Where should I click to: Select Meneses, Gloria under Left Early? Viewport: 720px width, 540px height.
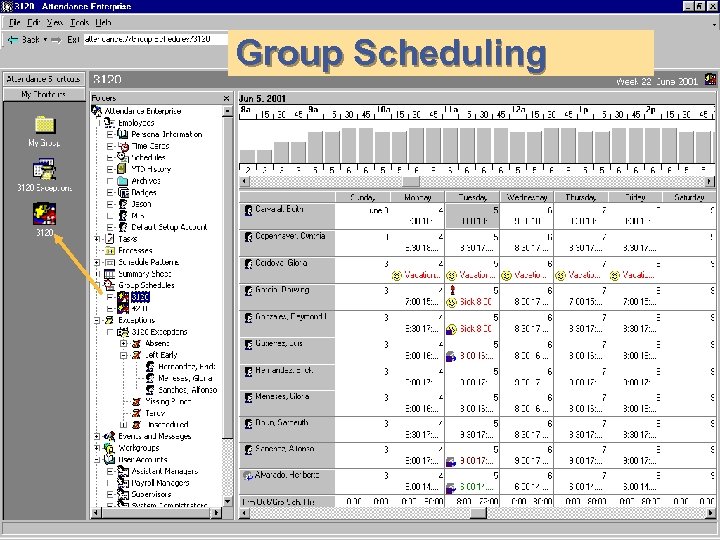click(185, 378)
